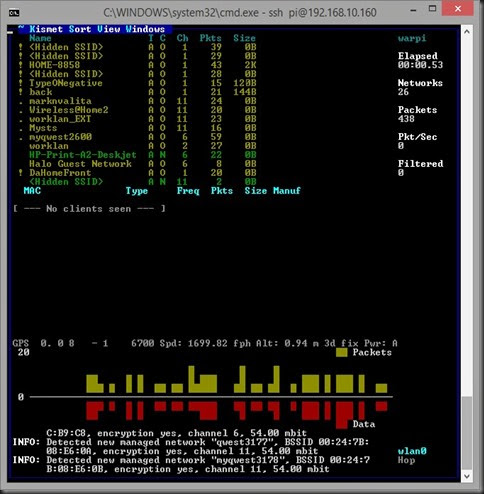Viewport: 484px width, 494px height.
Task: Click the warpi server name
Action: [412, 38]
